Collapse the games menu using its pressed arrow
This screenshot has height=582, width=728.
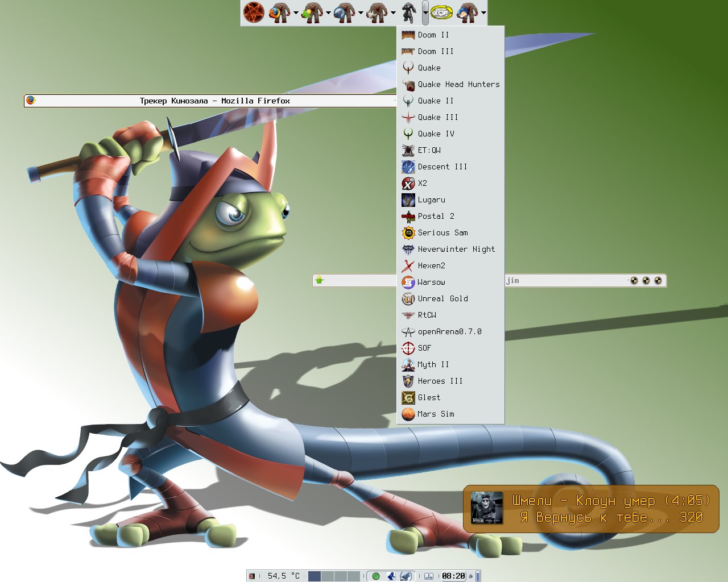point(425,13)
